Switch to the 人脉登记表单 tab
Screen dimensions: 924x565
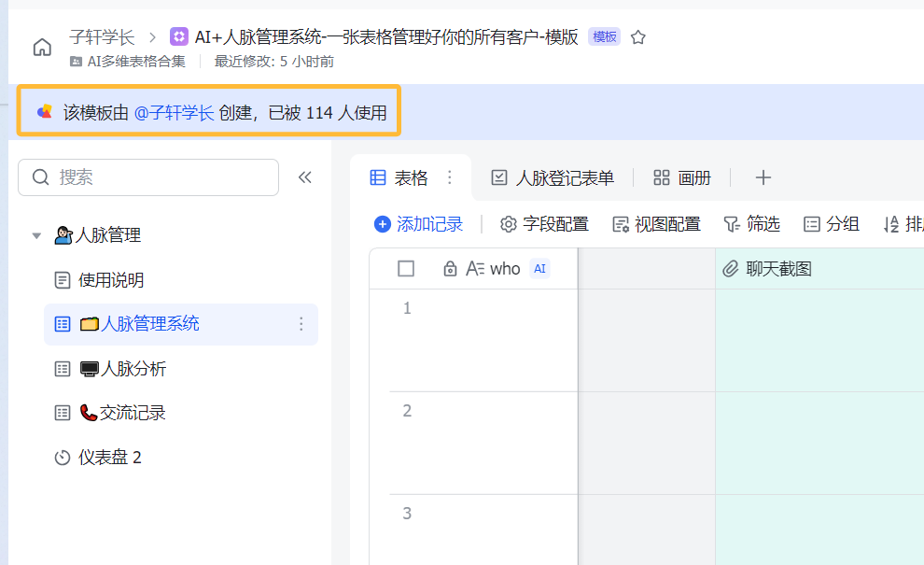coord(553,177)
